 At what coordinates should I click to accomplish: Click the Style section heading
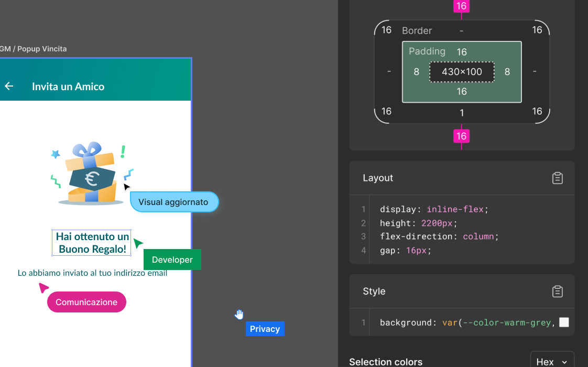tap(374, 291)
